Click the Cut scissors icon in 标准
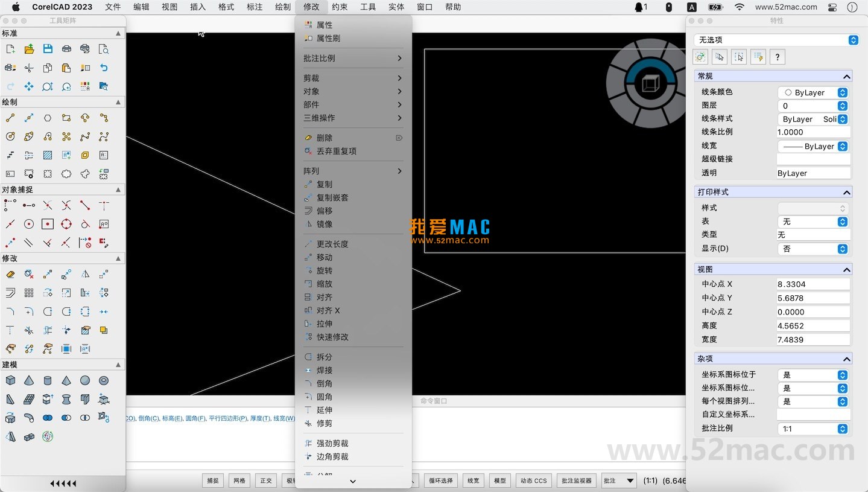Image resolution: width=868 pixels, height=492 pixels. 29,68
